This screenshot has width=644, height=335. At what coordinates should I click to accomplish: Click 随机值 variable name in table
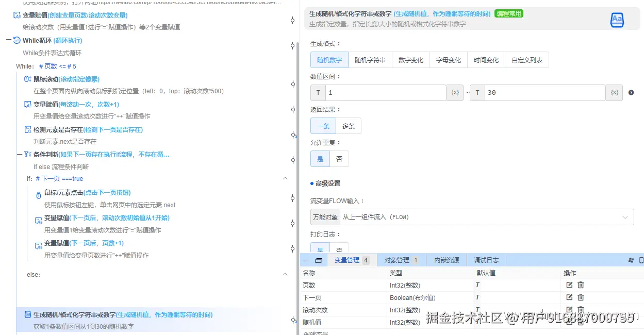312,322
